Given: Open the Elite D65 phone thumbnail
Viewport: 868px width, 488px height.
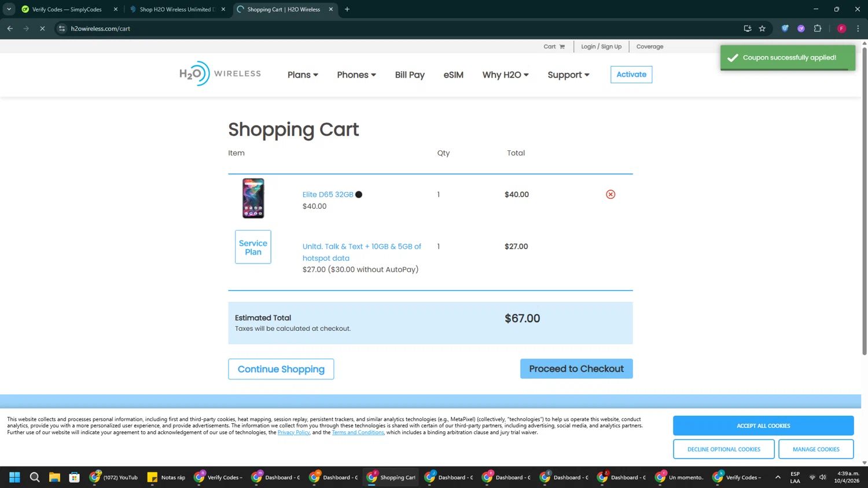Looking at the screenshot, I should pos(253,198).
